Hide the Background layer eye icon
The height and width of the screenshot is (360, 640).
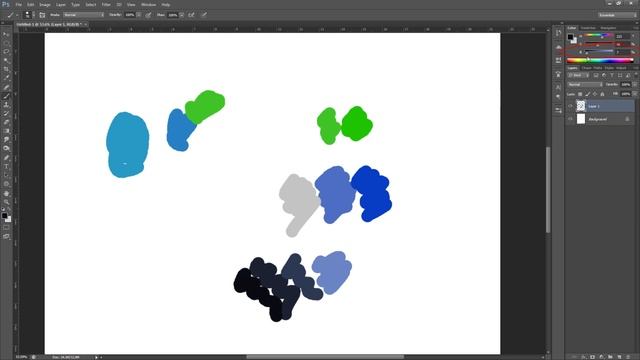tap(571, 119)
